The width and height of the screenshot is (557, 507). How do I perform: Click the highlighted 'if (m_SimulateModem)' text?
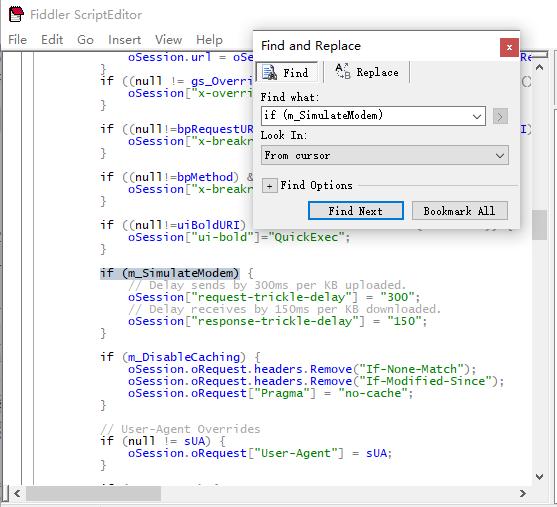click(169, 273)
